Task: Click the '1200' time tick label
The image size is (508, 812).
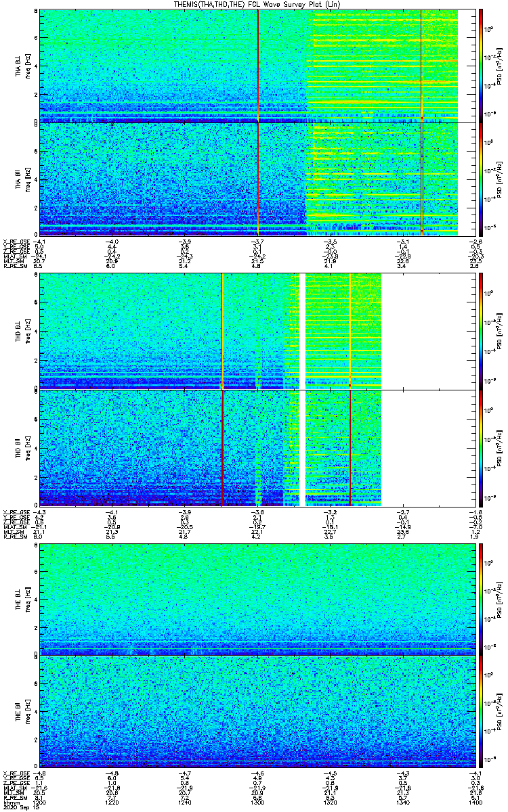Action: (x=40, y=802)
